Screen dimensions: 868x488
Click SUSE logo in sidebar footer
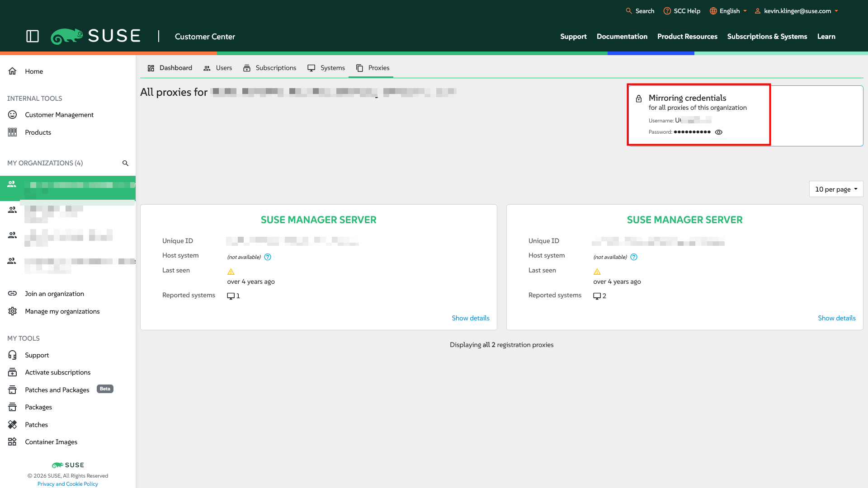point(68,465)
